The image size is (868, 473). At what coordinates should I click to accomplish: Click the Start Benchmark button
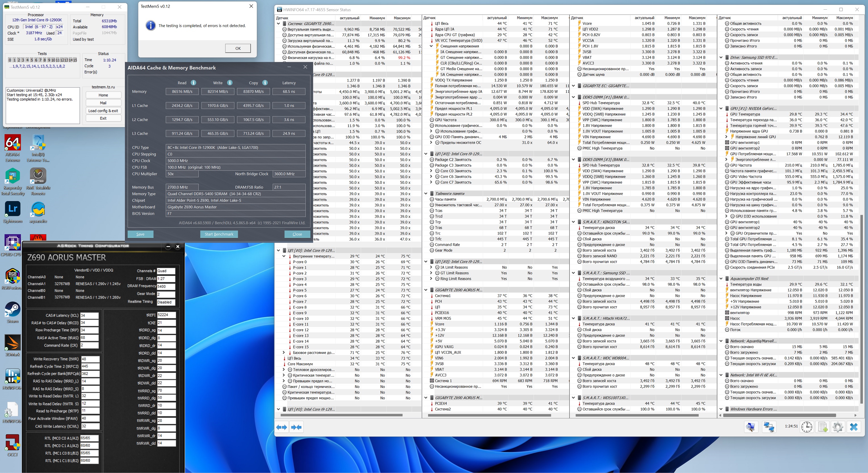coord(219,234)
